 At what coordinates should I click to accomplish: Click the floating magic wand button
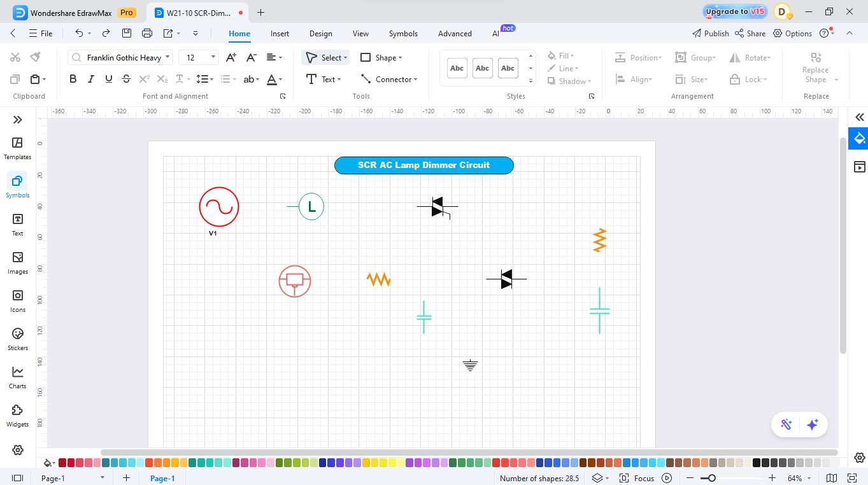pyautogui.click(x=786, y=425)
